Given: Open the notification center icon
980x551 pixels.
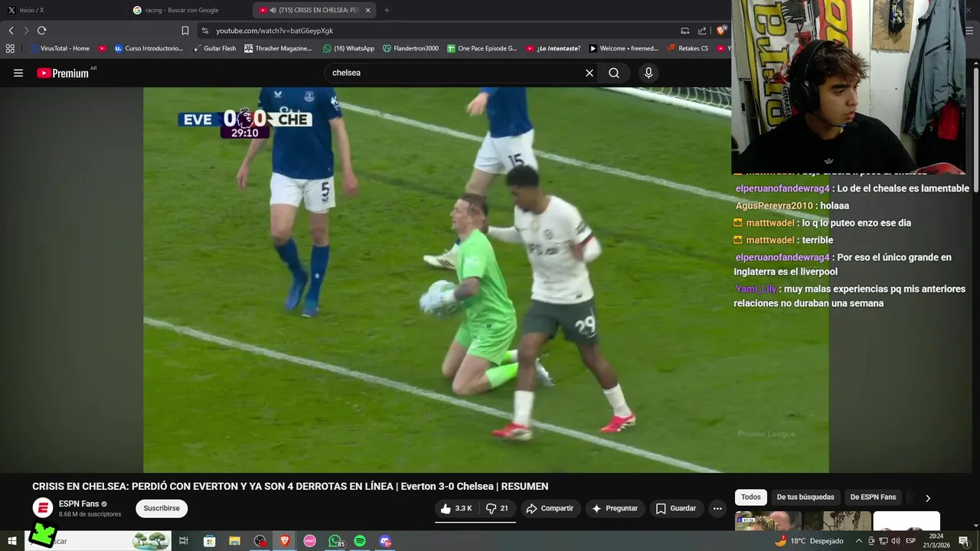Looking at the screenshot, I should coord(964,541).
